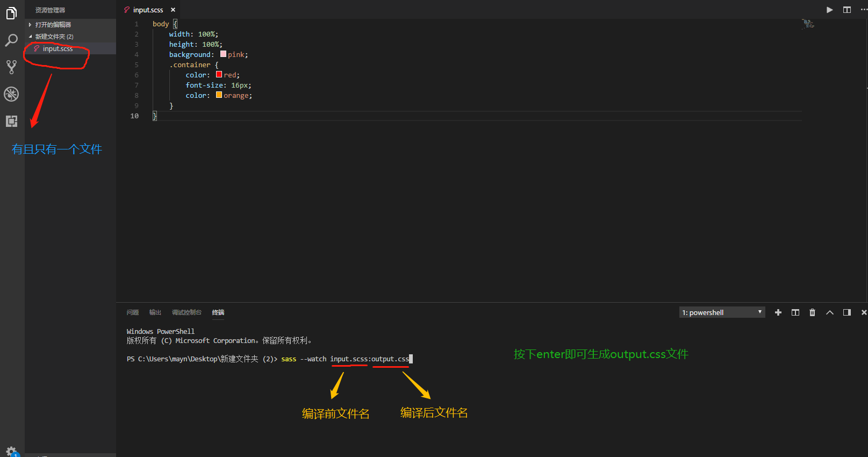The width and height of the screenshot is (868, 457).
Task: Collapse the 新建文件夹 (2) folder section
Action: pos(54,37)
